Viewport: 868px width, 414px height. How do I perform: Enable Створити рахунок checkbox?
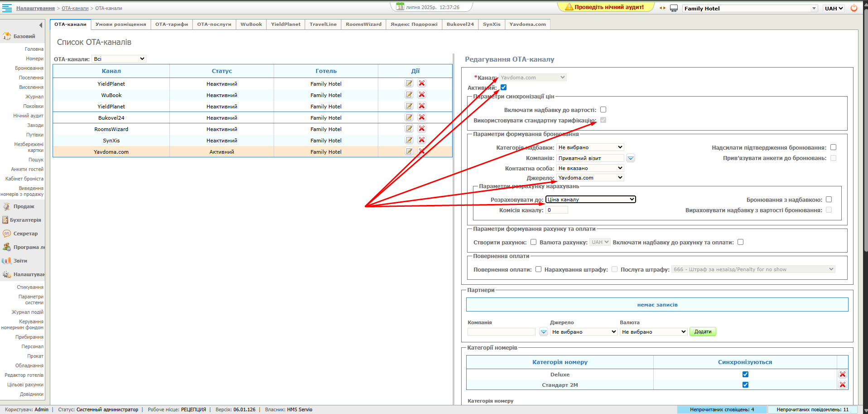click(533, 242)
